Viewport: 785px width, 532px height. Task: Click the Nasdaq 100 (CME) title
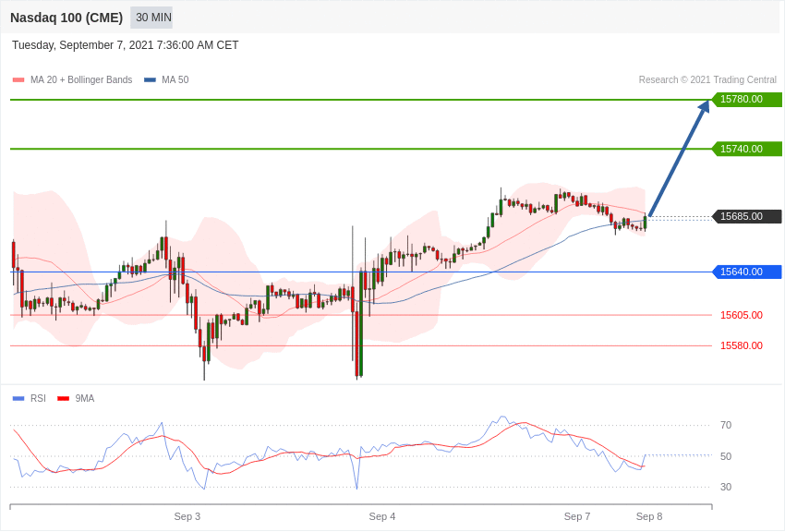pos(66,18)
